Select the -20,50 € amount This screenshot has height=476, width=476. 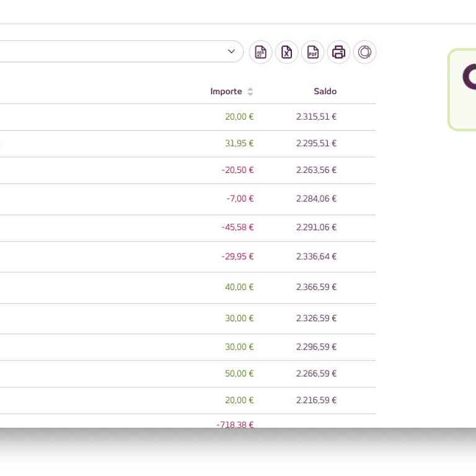pos(237,170)
